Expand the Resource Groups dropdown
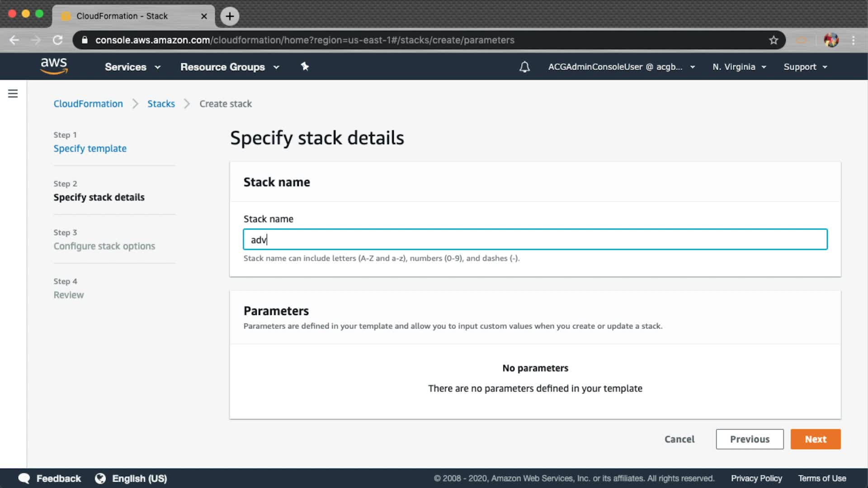 click(230, 67)
